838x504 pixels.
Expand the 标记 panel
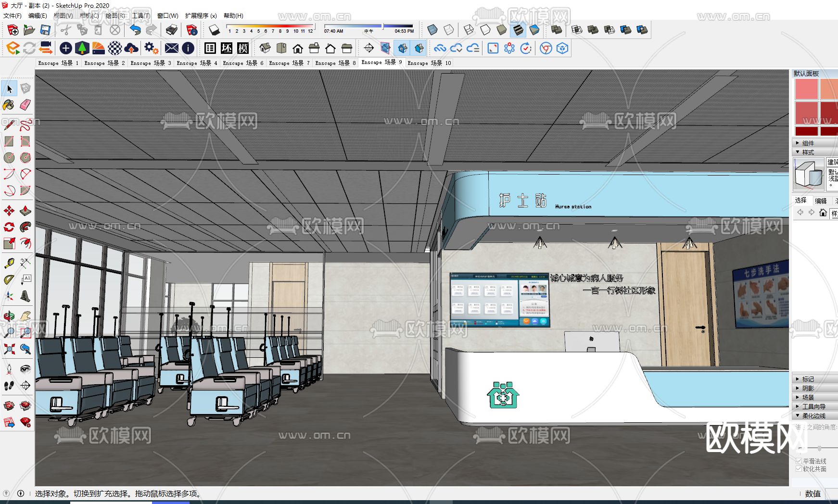(815, 379)
